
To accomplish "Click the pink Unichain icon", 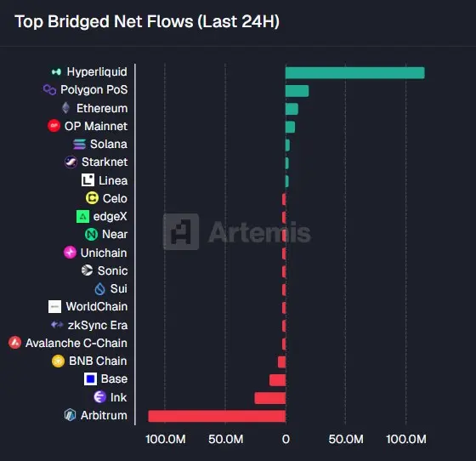I will tap(70, 253).
